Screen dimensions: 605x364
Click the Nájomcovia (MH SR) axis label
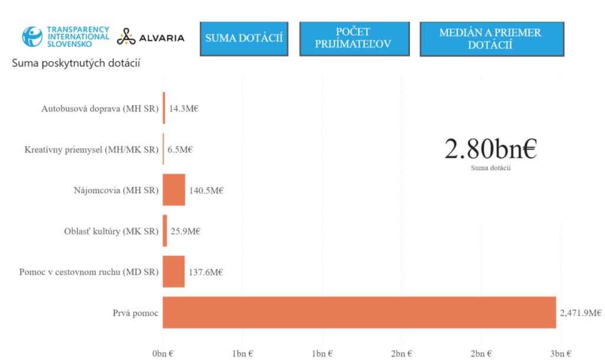[x=116, y=190]
